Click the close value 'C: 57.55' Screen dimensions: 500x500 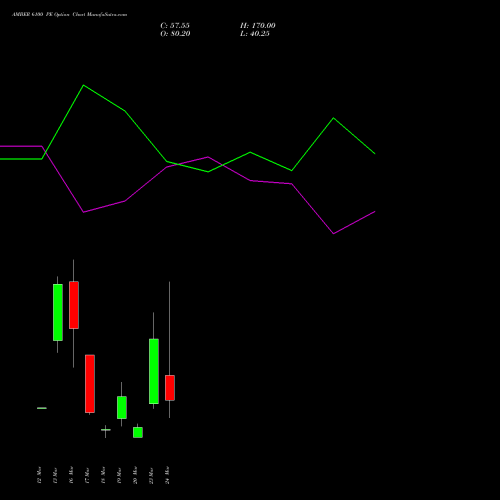[x=175, y=26]
